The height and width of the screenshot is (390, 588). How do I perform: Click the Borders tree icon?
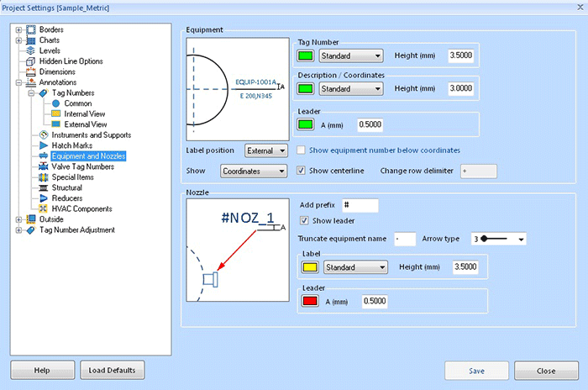point(31,29)
